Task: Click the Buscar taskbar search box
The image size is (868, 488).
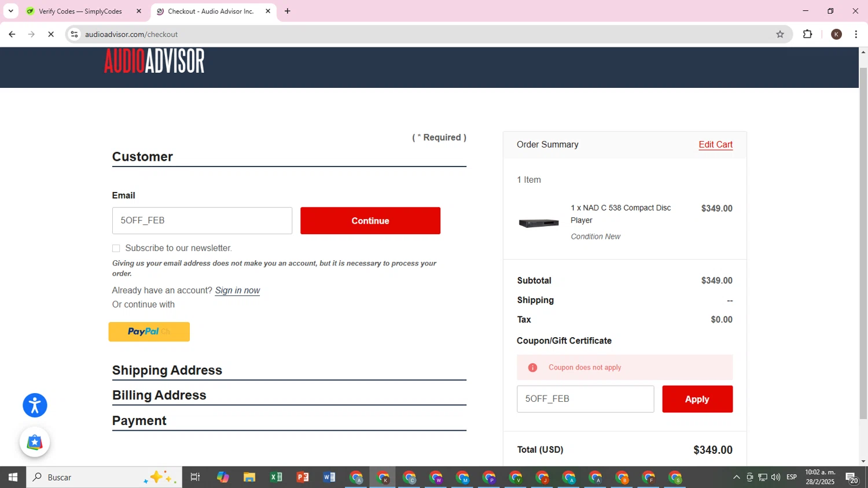Action: click(104, 477)
